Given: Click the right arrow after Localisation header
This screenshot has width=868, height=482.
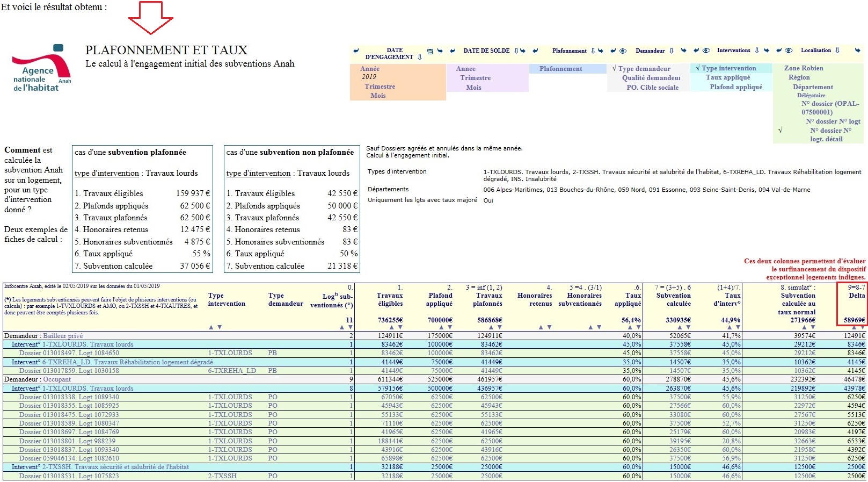Looking at the screenshot, I should click(857, 50).
